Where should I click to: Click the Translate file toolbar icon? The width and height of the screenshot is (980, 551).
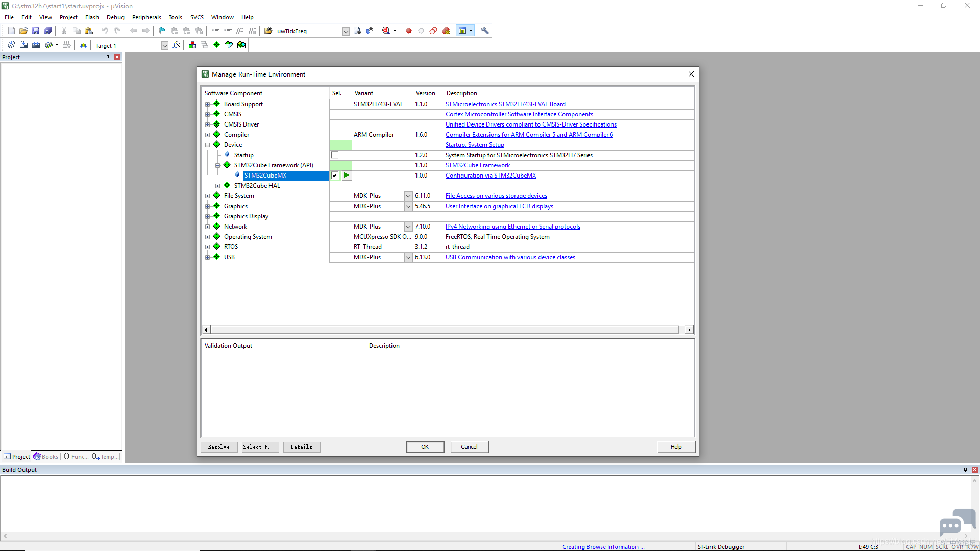[11, 45]
